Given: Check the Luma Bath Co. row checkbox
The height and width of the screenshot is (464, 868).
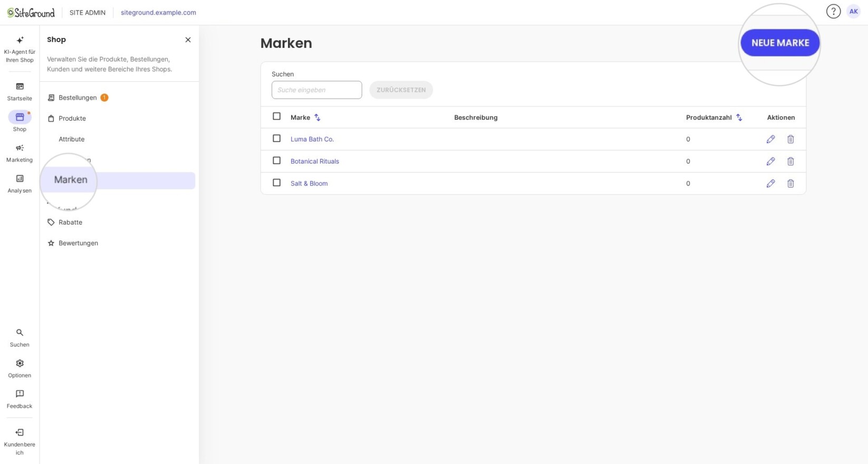Looking at the screenshot, I should pos(276,139).
